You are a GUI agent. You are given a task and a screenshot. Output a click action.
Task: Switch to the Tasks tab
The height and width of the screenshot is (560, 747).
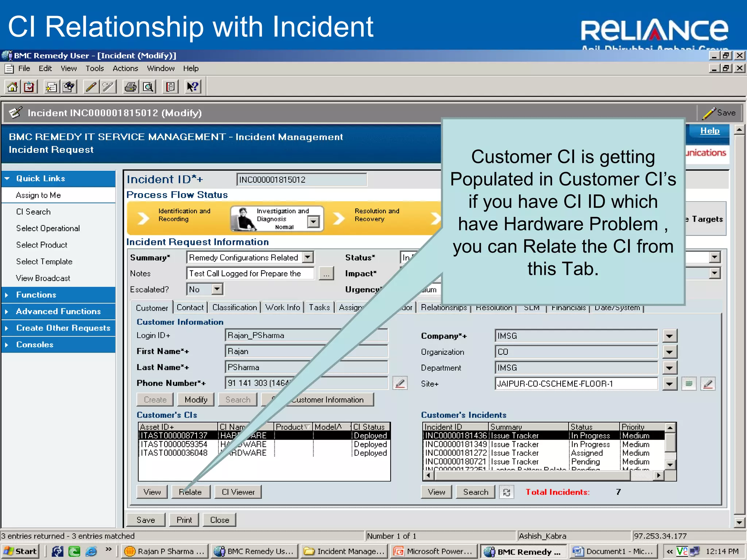[319, 307]
